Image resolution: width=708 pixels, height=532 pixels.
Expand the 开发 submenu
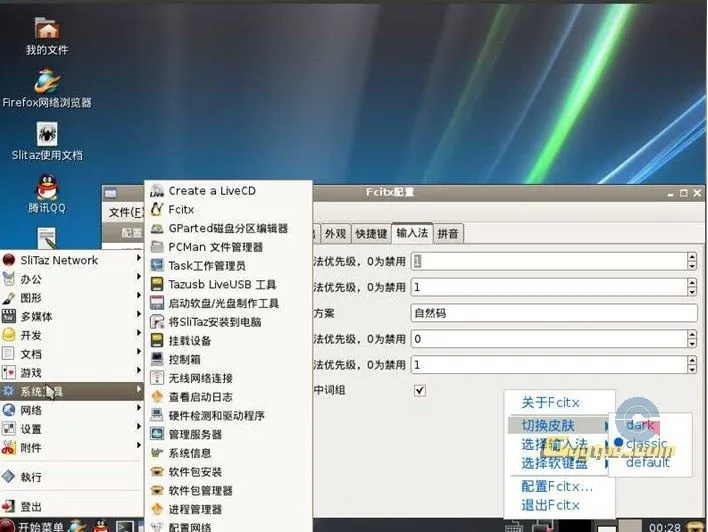pyautogui.click(x=71, y=335)
